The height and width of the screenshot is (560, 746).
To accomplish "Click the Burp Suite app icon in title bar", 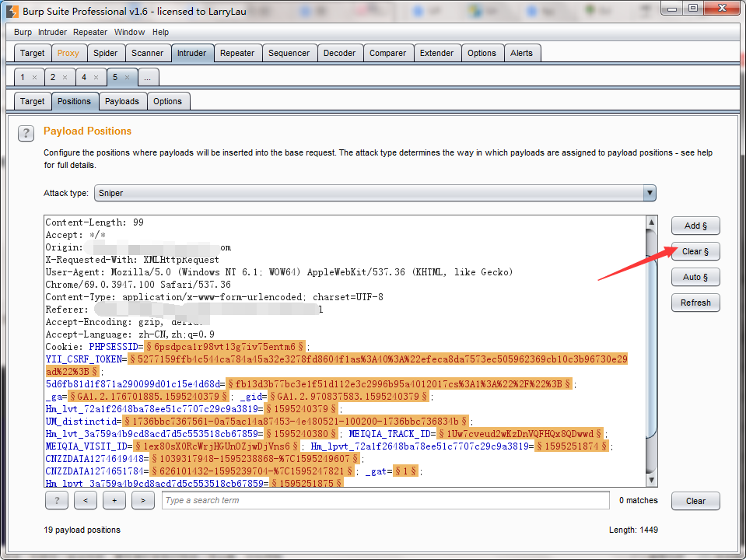I will pos(12,12).
